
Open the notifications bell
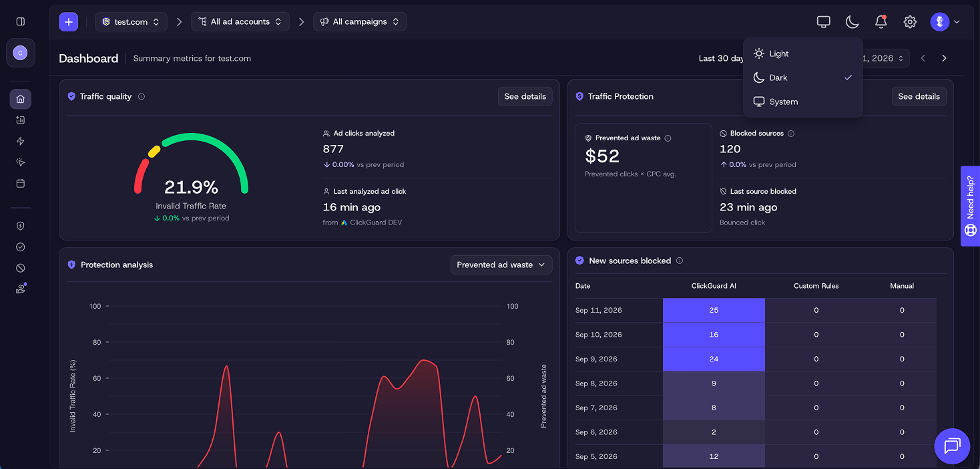tap(881, 22)
